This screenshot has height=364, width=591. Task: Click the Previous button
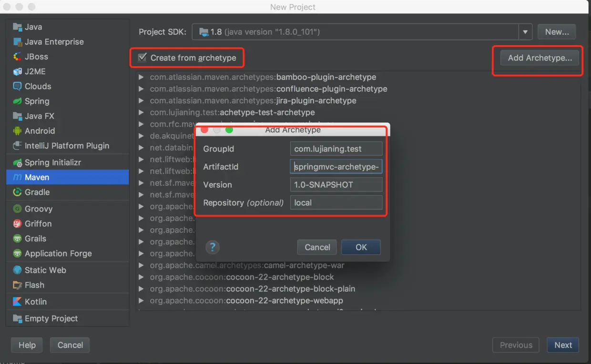click(x=516, y=345)
